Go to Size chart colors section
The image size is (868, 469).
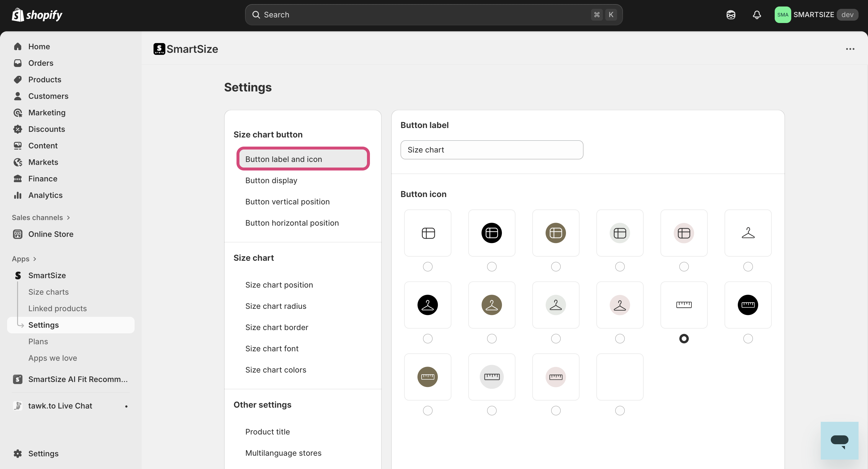click(275, 370)
